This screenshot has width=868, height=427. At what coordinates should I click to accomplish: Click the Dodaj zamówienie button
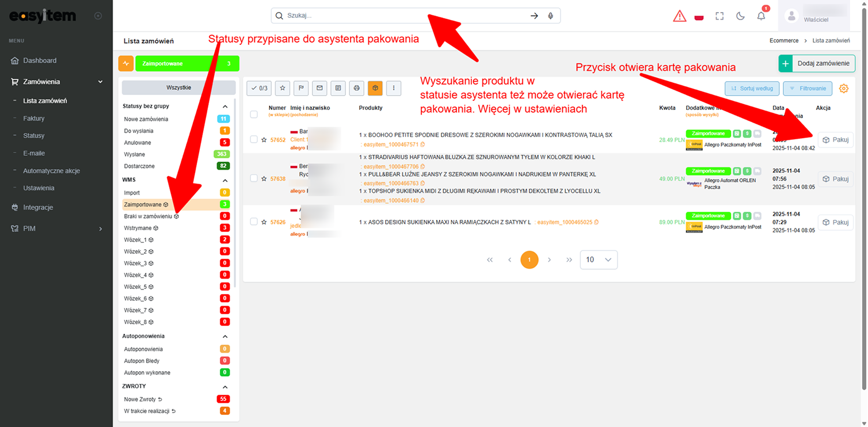tap(817, 63)
